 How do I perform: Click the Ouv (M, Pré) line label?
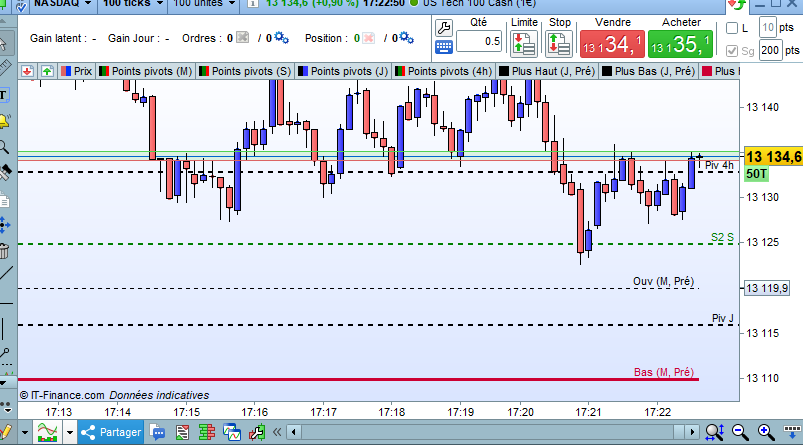tap(663, 281)
